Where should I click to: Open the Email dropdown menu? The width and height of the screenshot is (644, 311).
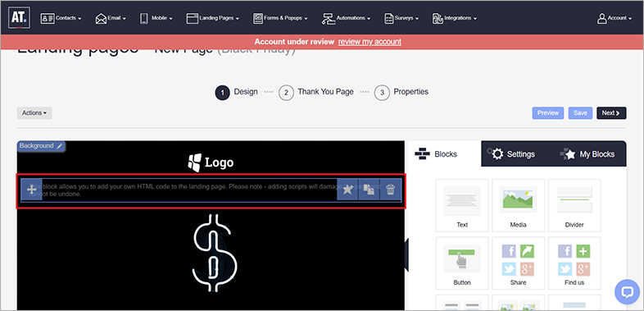pyautogui.click(x=111, y=18)
